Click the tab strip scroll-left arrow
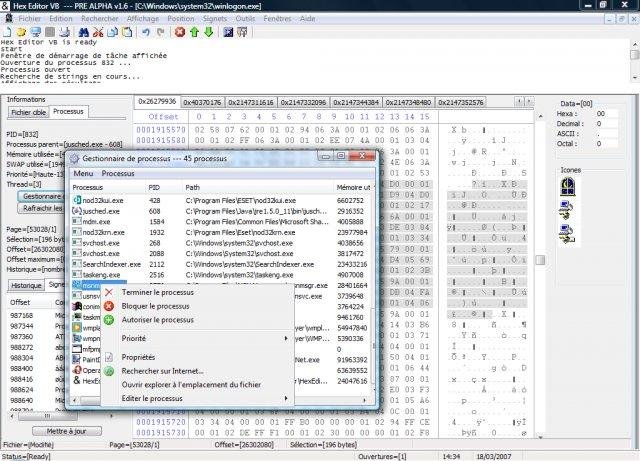 [x=519, y=100]
